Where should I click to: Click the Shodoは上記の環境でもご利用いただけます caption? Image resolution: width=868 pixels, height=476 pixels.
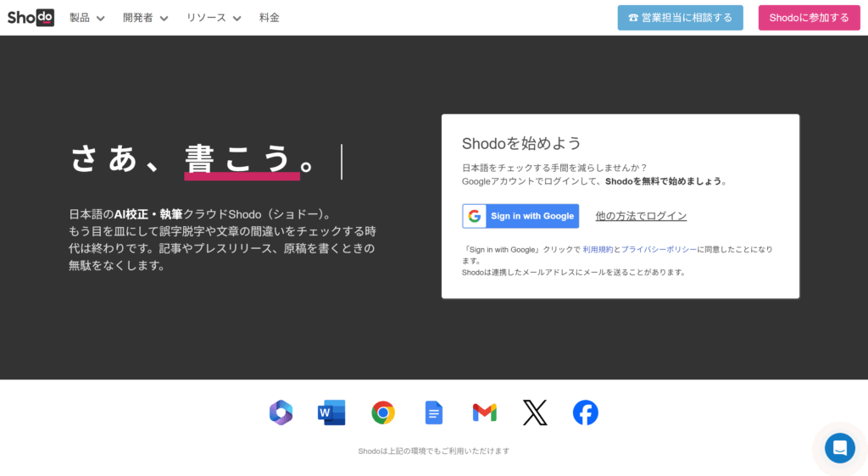(x=433, y=451)
